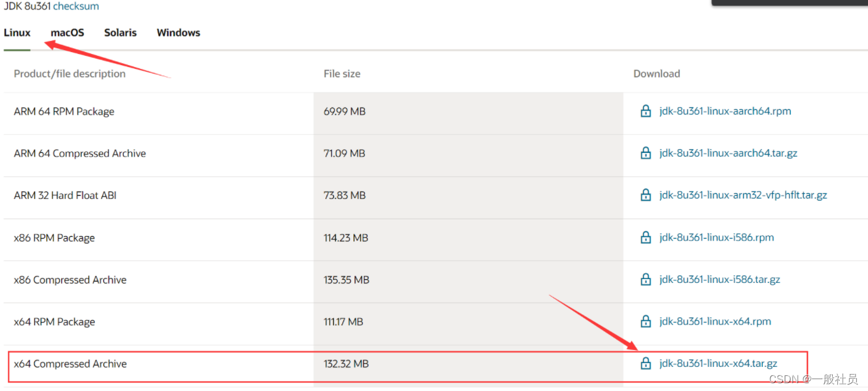
Task: Select the 'x64 RPM Package' row text
Action: pos(54,321)
